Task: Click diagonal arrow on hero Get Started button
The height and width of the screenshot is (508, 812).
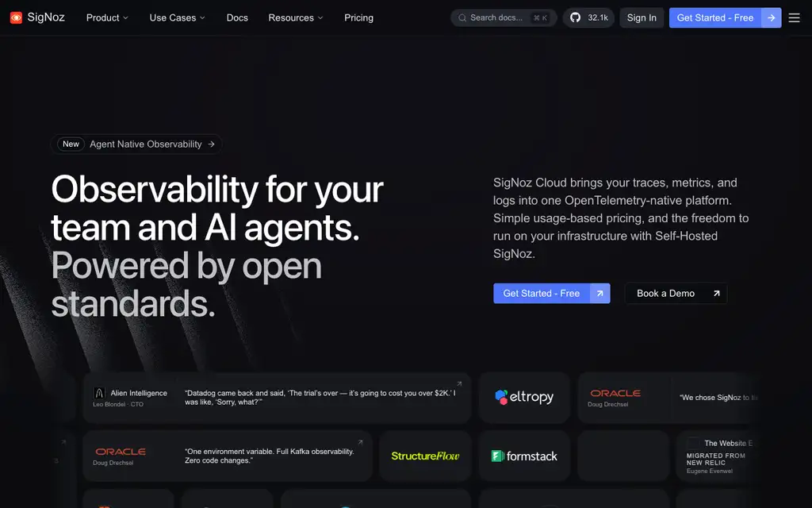Action: (599, 294)
